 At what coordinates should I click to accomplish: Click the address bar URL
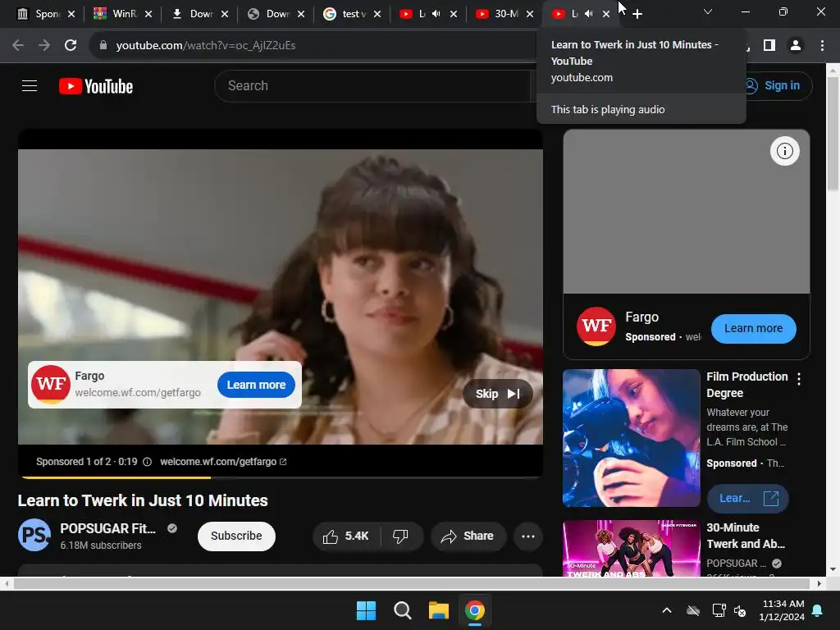tap(205, 46)
